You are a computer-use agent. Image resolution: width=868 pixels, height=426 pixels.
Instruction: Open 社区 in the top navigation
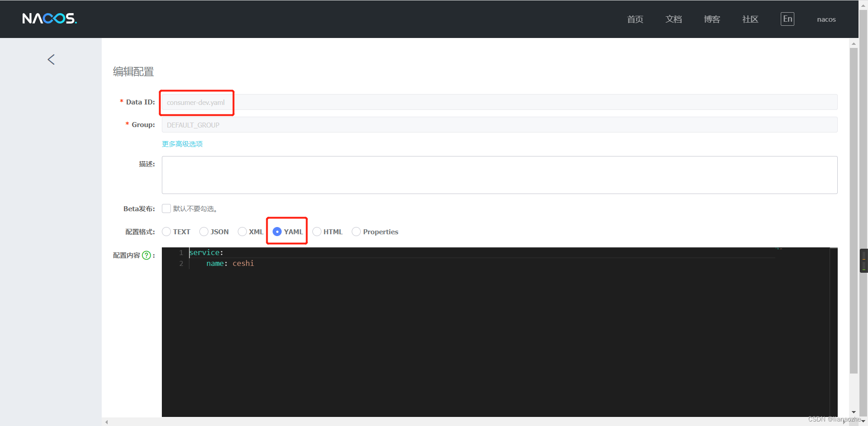click(750, 19)
